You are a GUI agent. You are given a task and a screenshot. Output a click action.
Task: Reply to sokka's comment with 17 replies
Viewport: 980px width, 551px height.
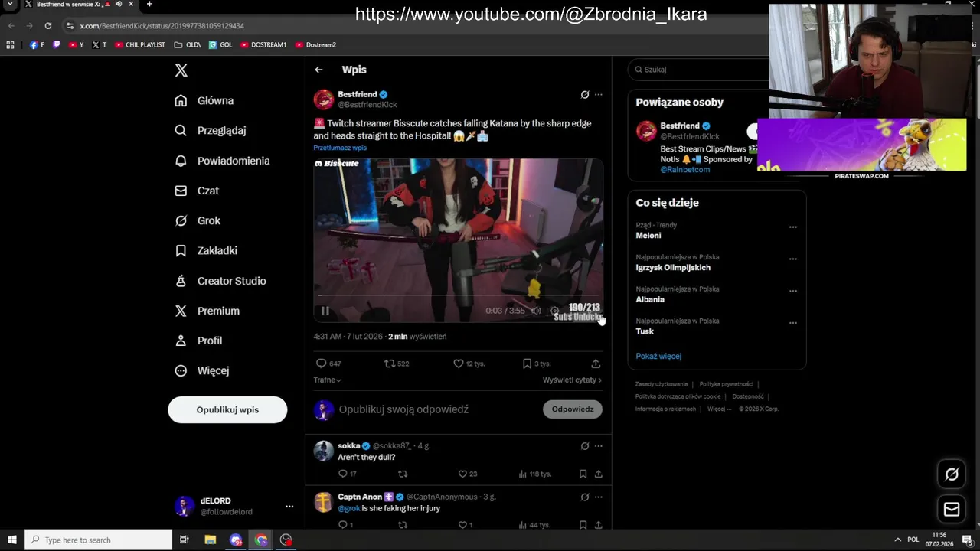pyautogui.click(x=343, y=474)
